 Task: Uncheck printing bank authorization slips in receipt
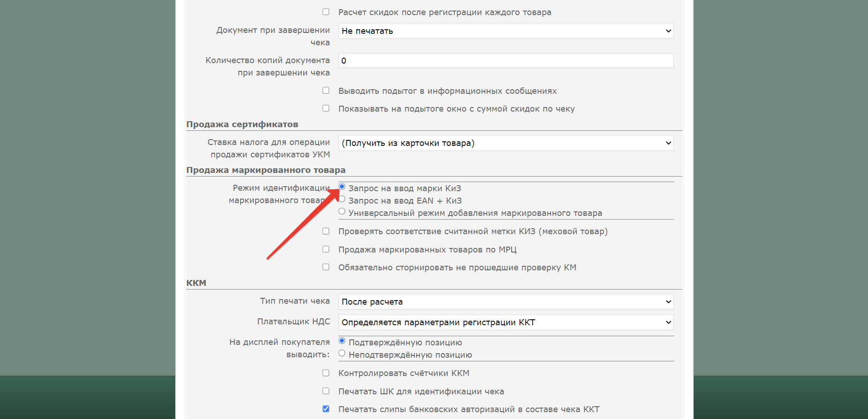pos(326,409)
